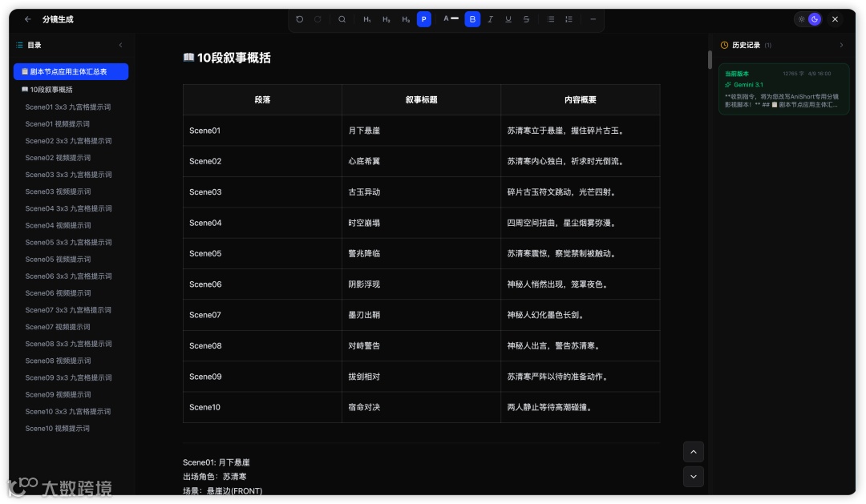Switch to dark theme moon icon
This screenshot has height=504, width=866.
point(814,19)
